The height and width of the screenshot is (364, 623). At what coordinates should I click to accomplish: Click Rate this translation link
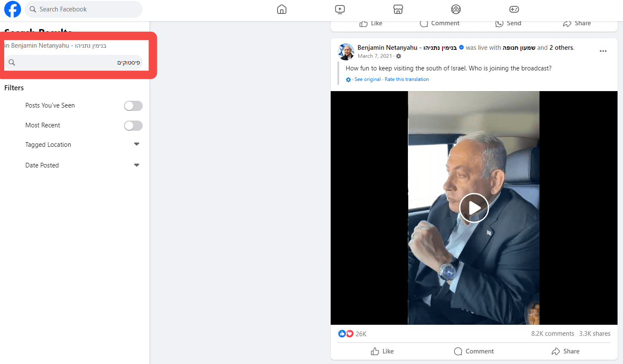[407, 79]
